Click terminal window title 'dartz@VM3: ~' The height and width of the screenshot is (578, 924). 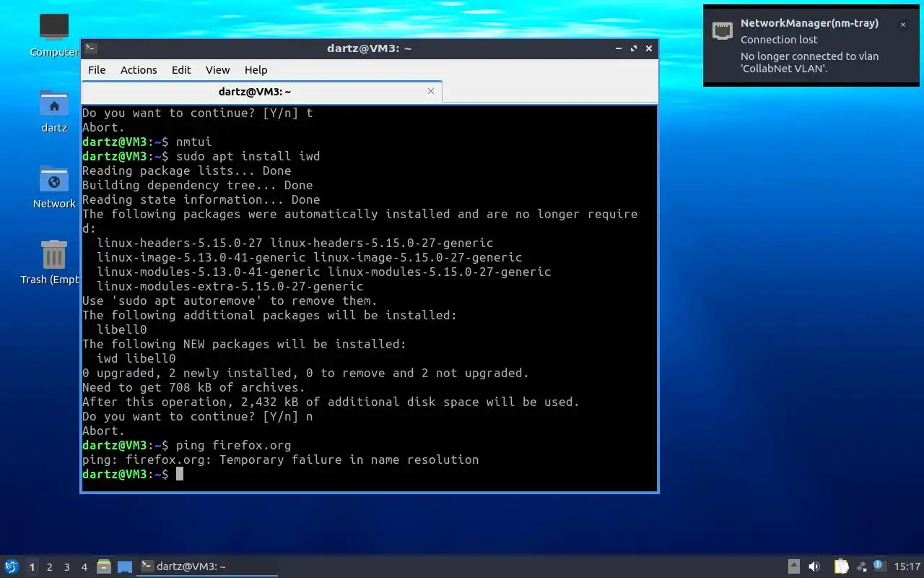369,48
